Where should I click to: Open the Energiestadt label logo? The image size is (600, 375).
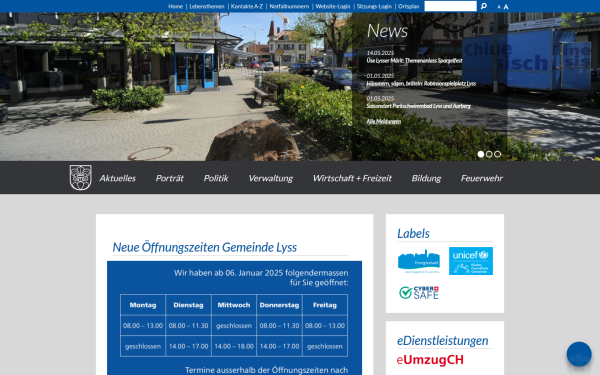point(419,261)
